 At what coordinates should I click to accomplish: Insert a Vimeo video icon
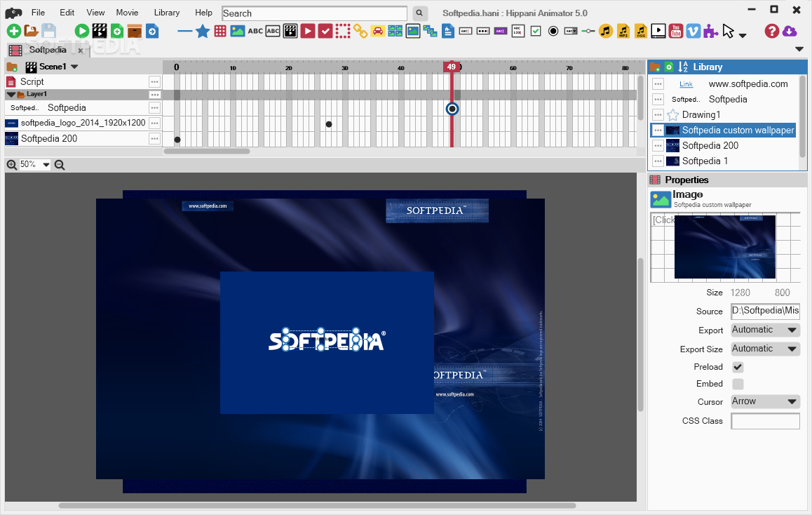click(693, 31)
